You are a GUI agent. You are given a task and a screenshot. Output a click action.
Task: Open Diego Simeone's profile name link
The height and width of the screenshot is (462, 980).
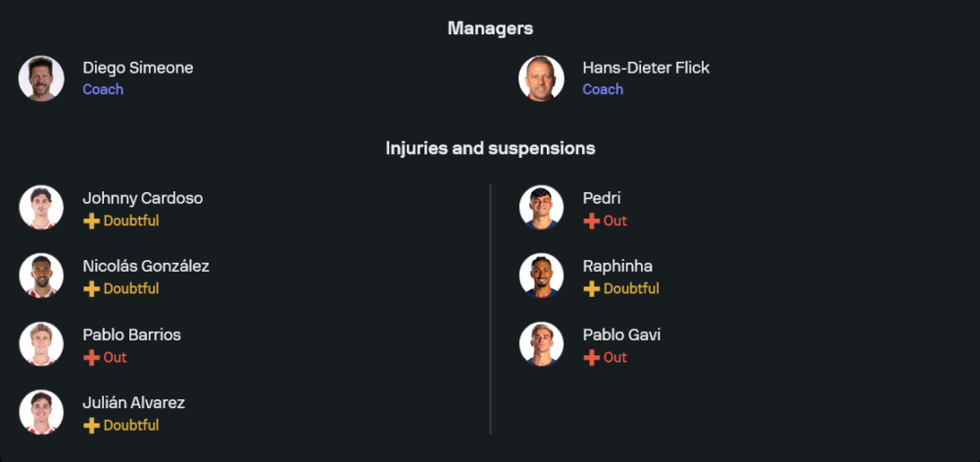(137, 68)
